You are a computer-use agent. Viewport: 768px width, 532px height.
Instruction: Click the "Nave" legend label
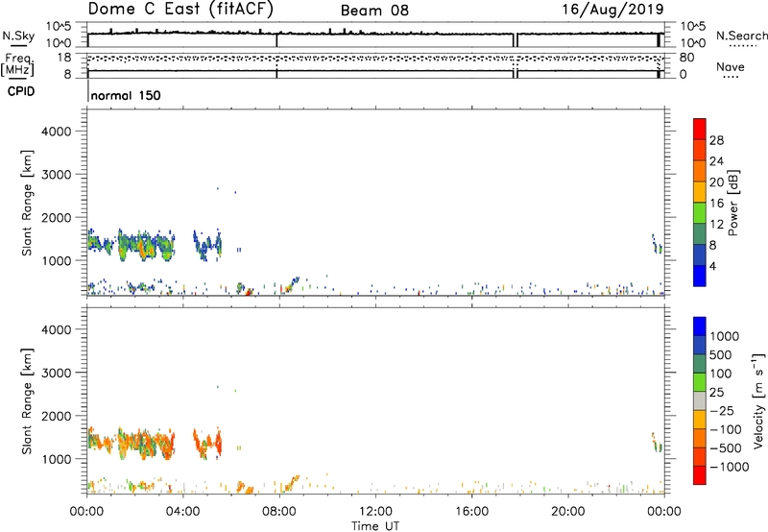point(731,66)
